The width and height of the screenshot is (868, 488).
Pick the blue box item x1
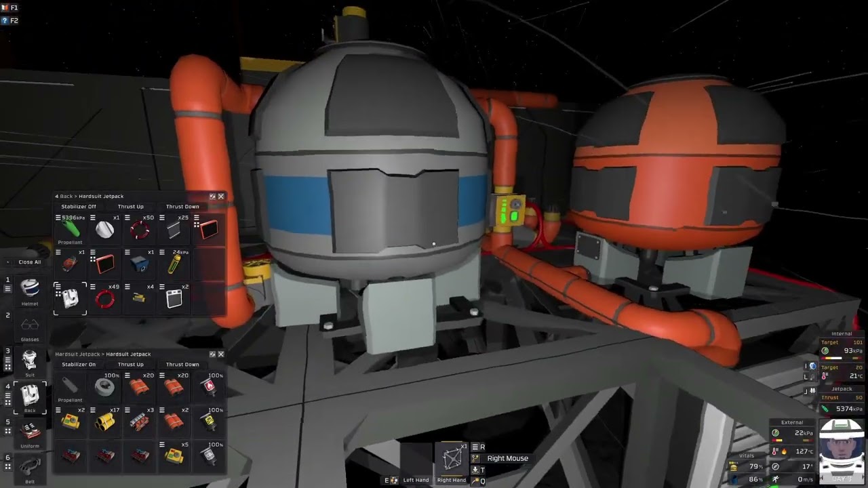click(140, 264)
